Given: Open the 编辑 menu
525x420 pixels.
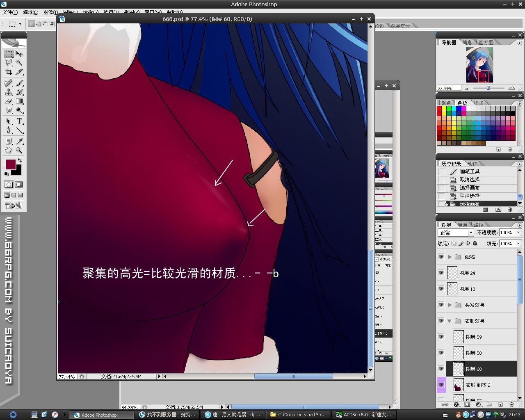Looking at the screenshot, I should [30, 12].
